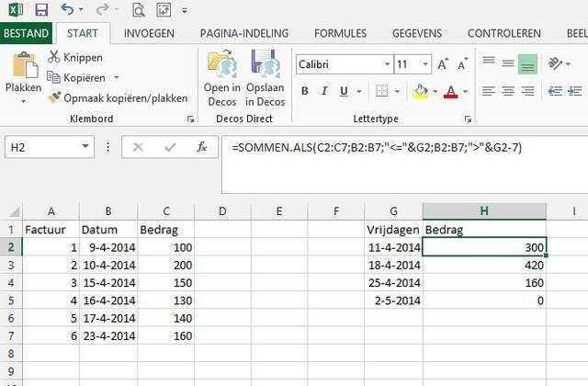Switch to the FORMULES ribbon tab
Image resolution: width=588 pixels, height=386 pixels.
(x=340, y=33)
